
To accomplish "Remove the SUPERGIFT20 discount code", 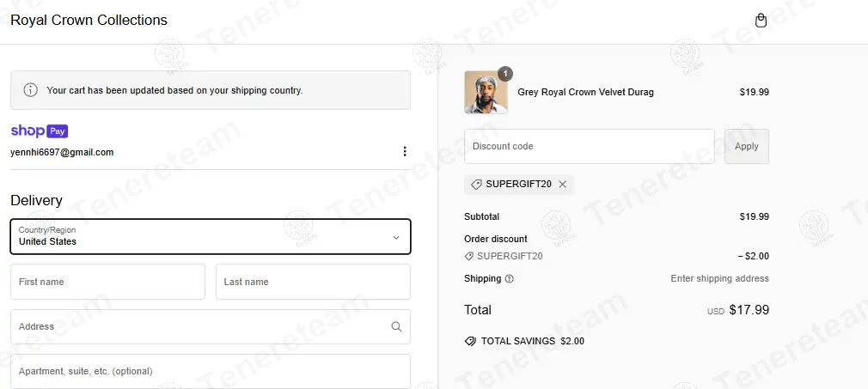I will tap(563, 184).
